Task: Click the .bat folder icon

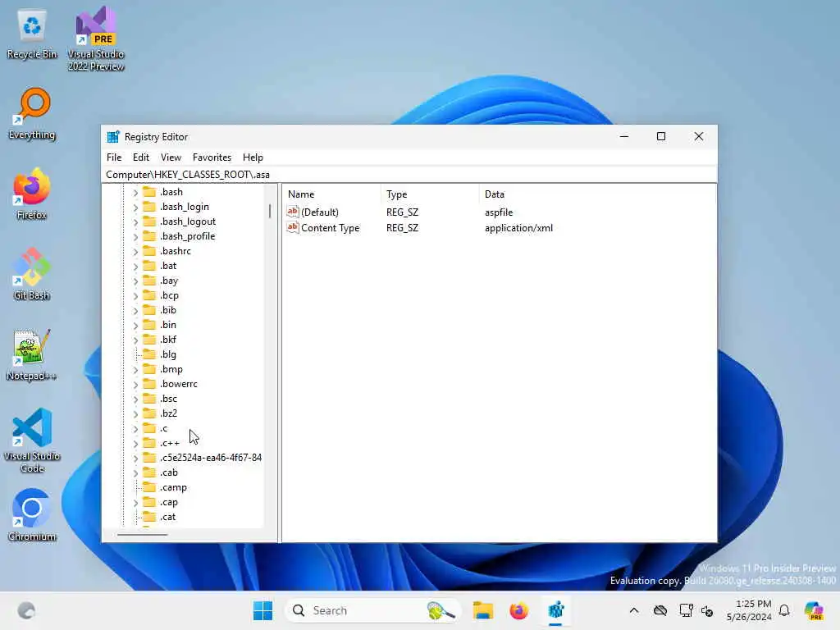Action: pos(149,266)
